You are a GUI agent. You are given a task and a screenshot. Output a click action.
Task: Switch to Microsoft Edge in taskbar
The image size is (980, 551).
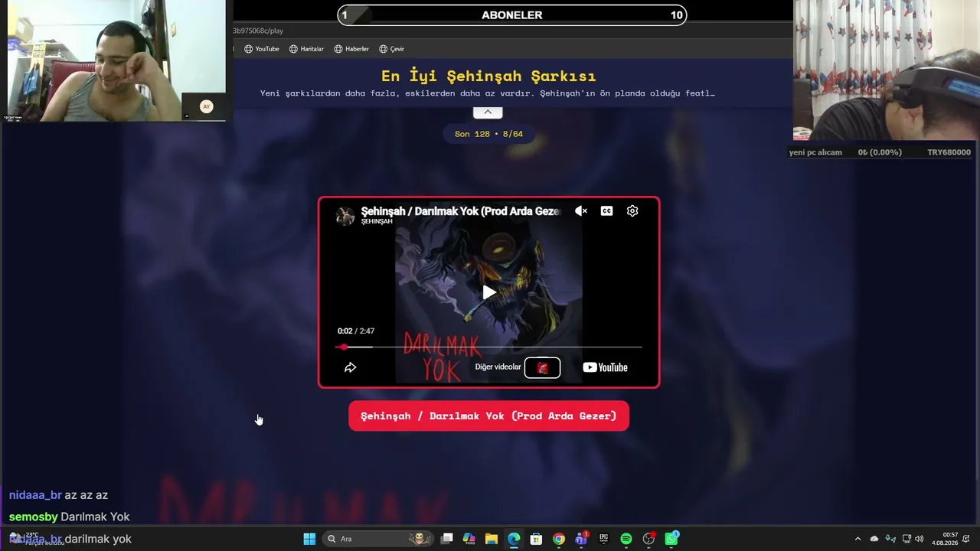(514, 539)
